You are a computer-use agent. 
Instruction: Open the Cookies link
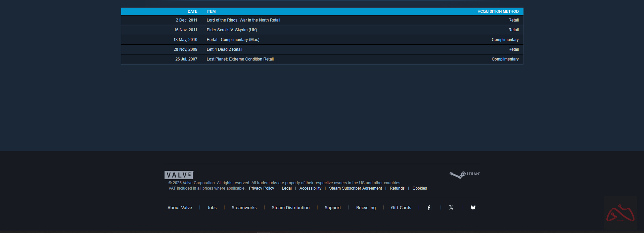coord(419,188)
